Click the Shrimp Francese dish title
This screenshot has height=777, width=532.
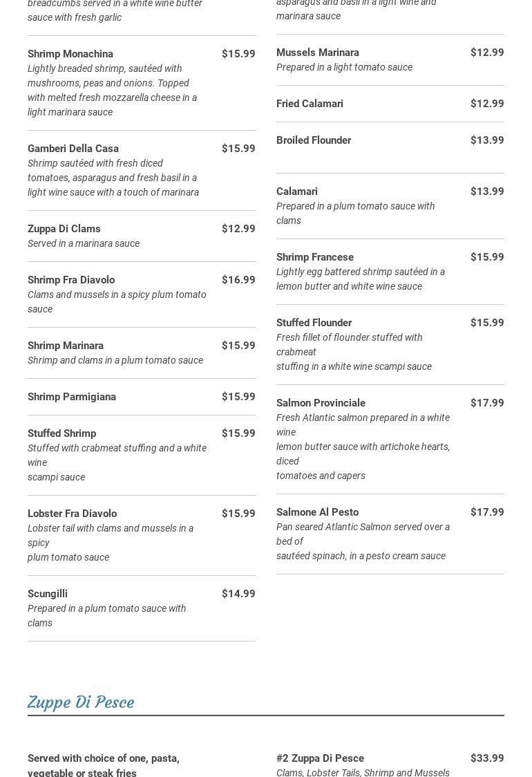tap(315, 257)
